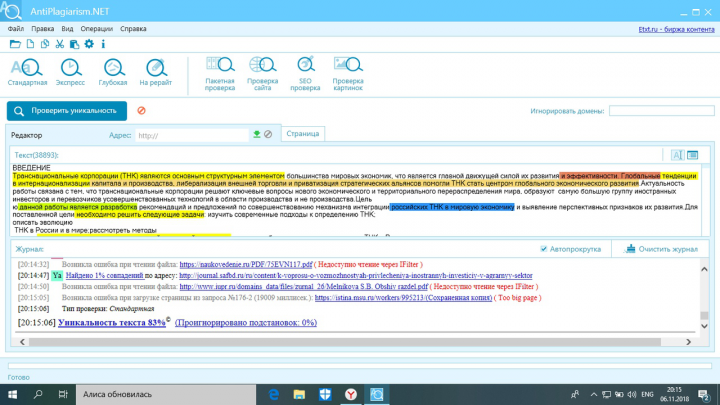Load the page with the green download arrow
The height and width of the screenshot is (405, 720).
(257, 134)
